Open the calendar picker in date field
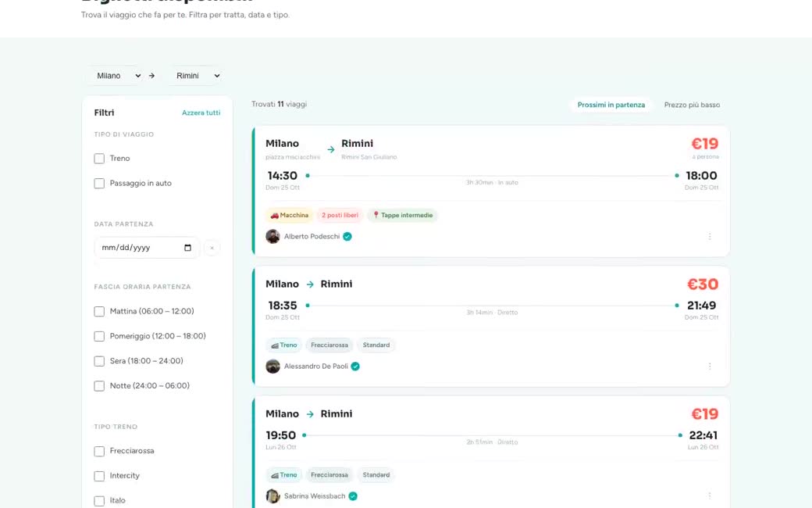Viewport: 812px width, 508px height. [187, 248]
